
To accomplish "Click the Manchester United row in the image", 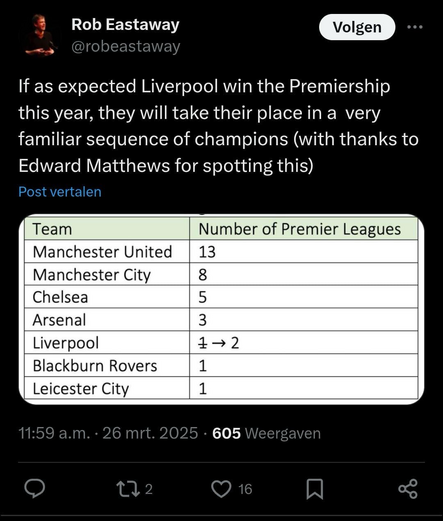I will (x=221, y=252).
